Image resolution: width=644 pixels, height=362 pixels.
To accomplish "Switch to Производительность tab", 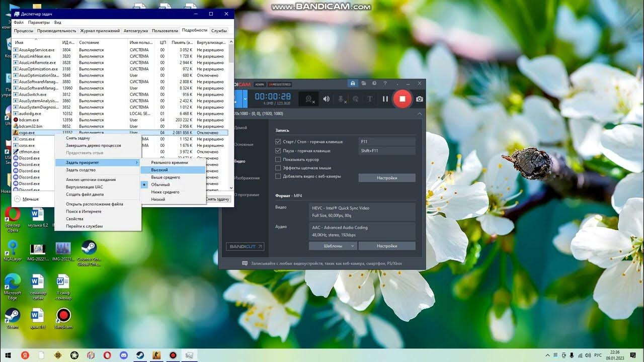I will (57, 31).
